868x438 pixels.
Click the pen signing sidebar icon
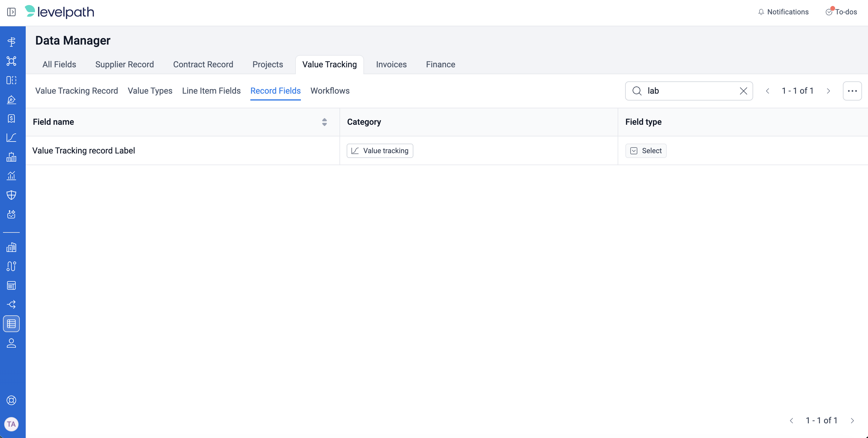click(11, 99)
